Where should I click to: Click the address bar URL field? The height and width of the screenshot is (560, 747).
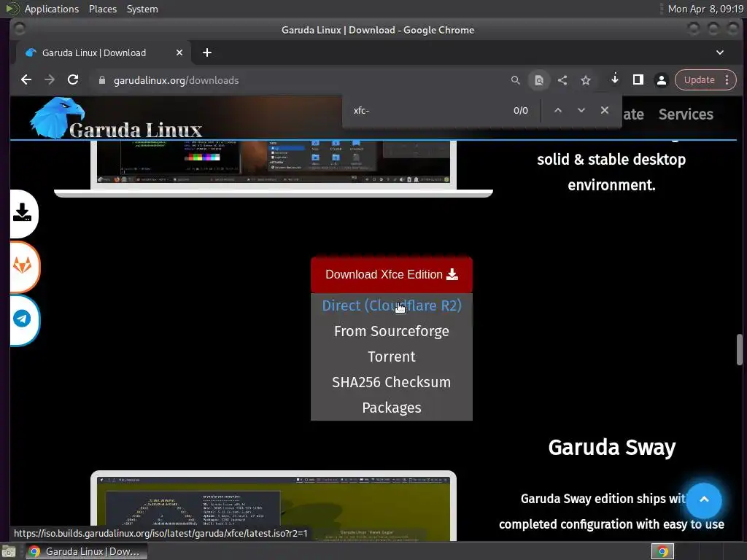coord(305,80)
